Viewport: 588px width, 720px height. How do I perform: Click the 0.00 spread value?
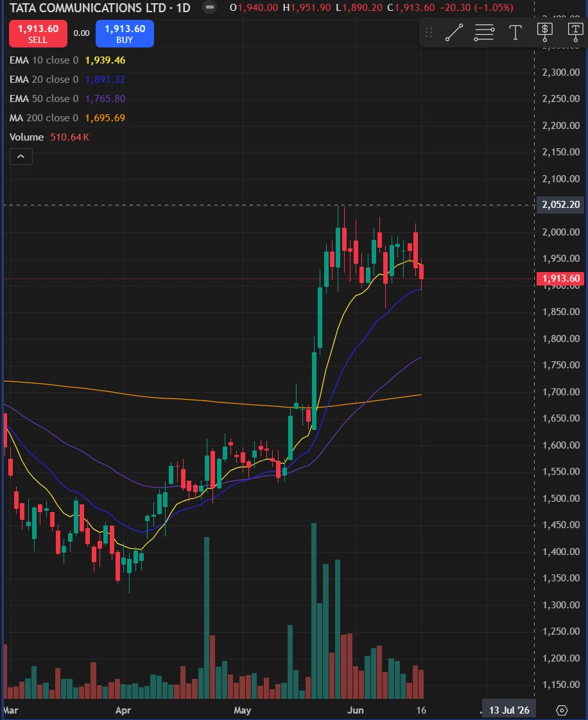point(82,33)
